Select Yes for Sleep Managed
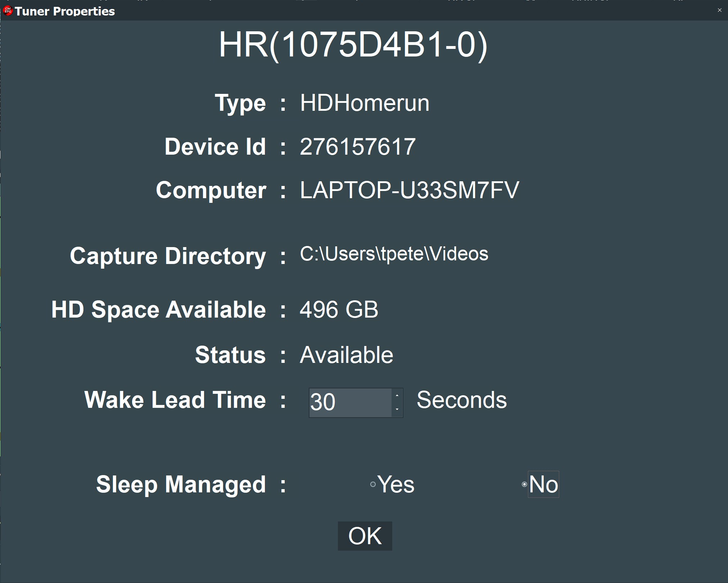 pos(373,484)
